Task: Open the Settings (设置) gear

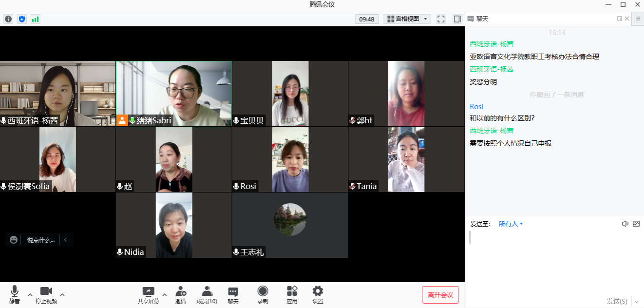Action: point(318,295)
